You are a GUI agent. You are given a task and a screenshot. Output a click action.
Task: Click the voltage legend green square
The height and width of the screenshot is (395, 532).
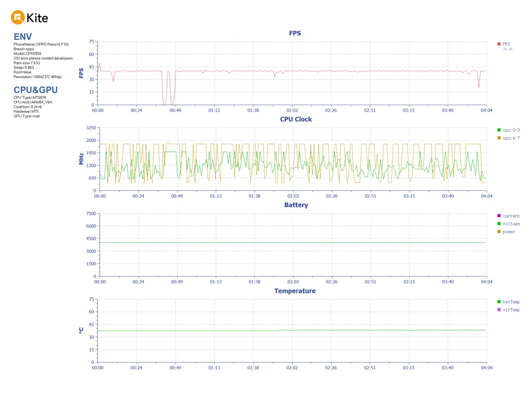499,224
